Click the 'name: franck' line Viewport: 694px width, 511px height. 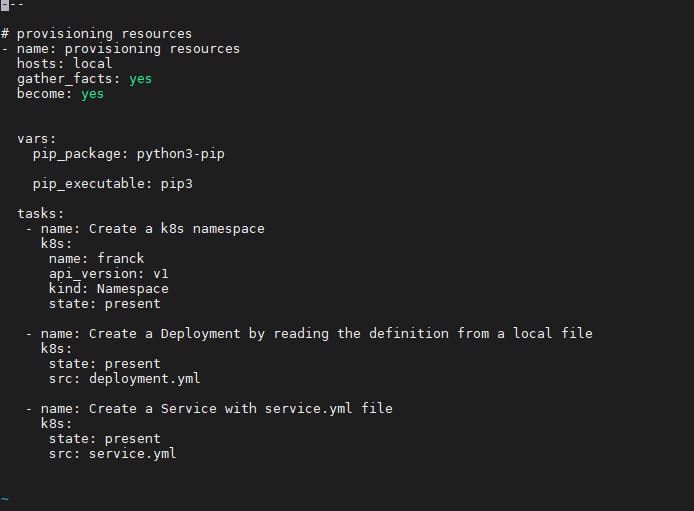pyautogui.click(x=96, y=259)
